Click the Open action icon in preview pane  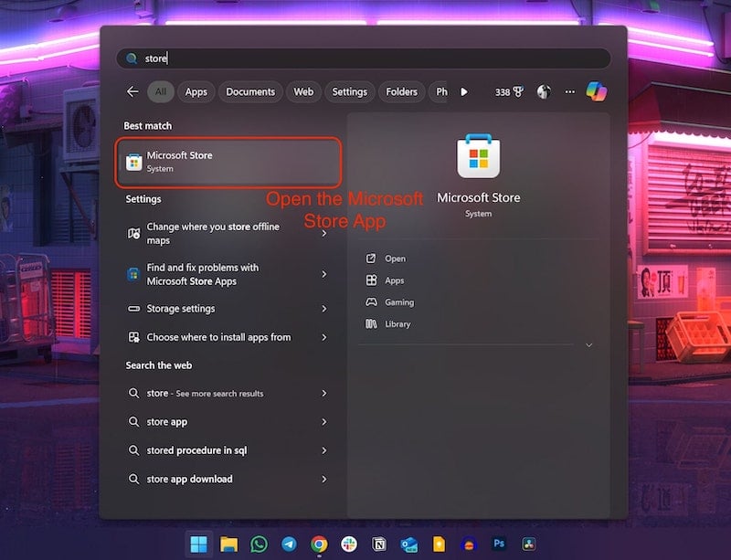pos(371,259)
